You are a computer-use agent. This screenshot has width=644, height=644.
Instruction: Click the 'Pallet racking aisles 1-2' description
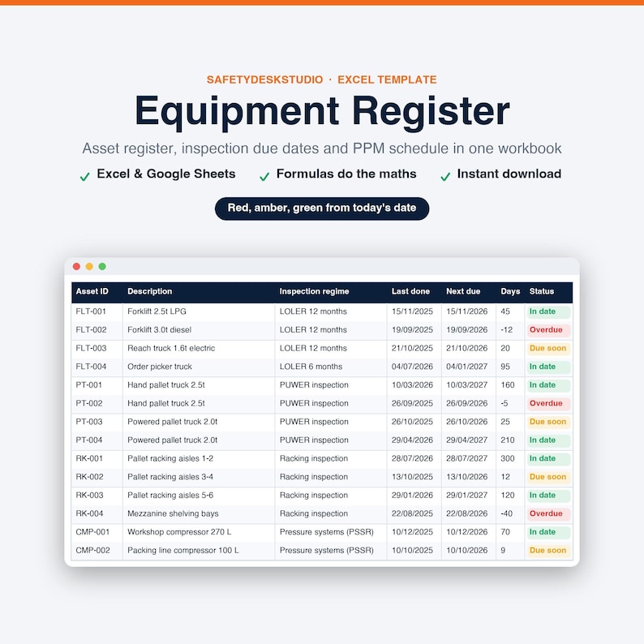point(170,459)
